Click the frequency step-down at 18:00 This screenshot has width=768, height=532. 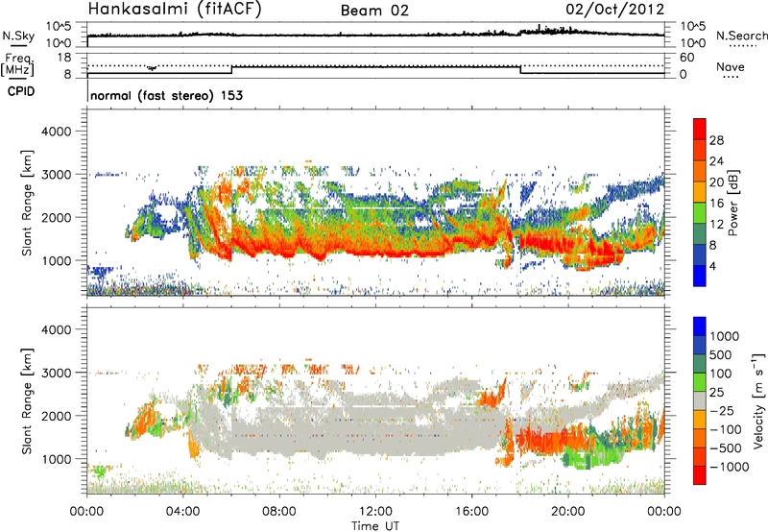tap(520, 70)
